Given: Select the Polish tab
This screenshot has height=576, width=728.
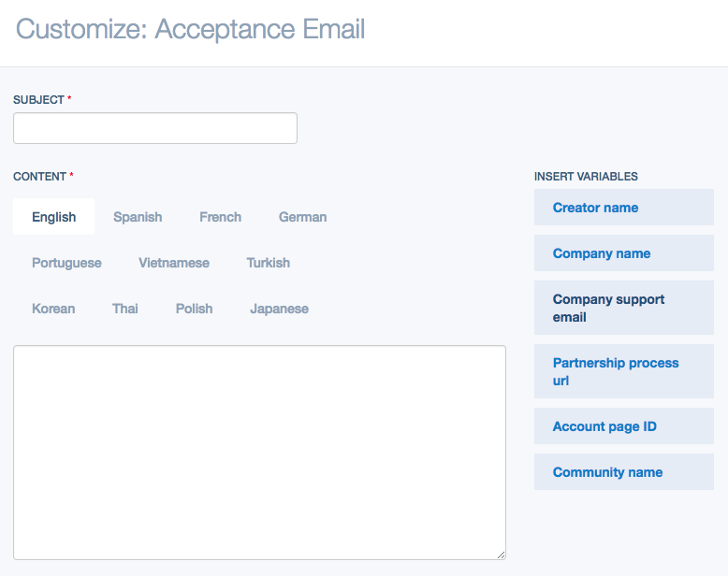Looking at the screenshot, I should pyautogui.click(x=194, y=309).
